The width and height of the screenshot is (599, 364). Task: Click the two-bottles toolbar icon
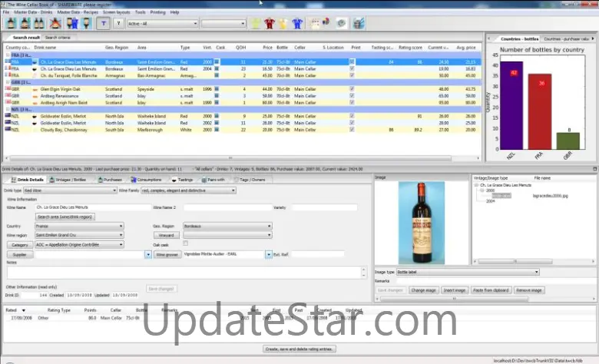39,23
